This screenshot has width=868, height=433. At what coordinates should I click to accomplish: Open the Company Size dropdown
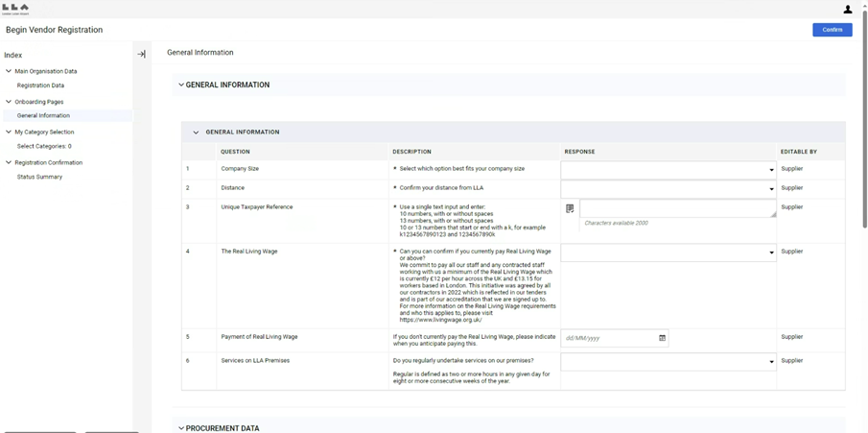tap(669, 170)
